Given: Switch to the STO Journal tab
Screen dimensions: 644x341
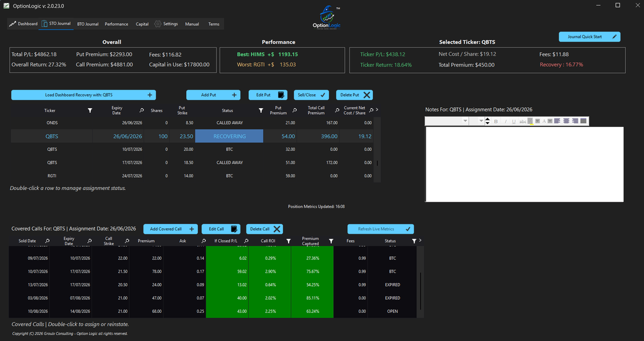Looking at the screenshot, I should click(56, 24).
